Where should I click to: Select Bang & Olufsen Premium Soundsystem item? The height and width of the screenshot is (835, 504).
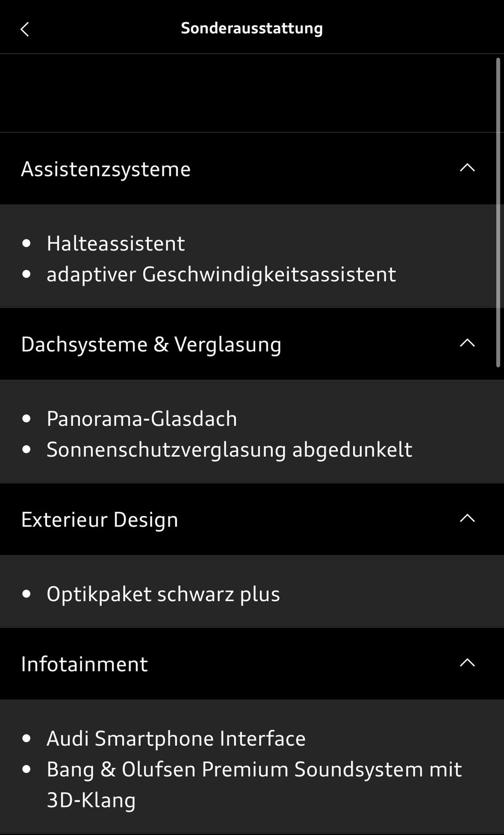click(x=254, y=769)
